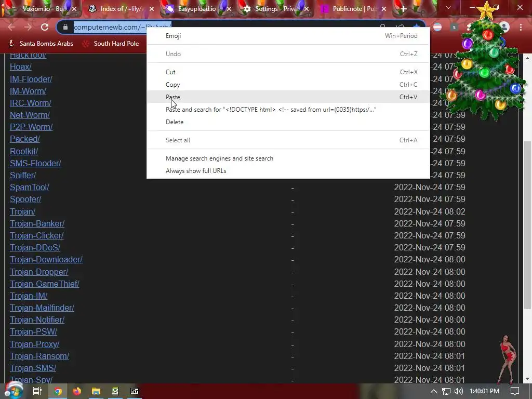The image size is (532, 399).
Task: Open the Sniffer/ directory link
Action: coord(23,175)
